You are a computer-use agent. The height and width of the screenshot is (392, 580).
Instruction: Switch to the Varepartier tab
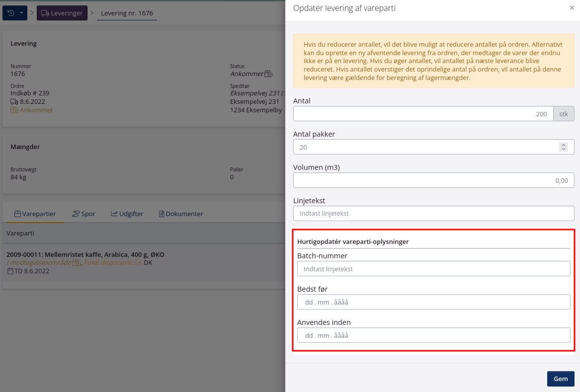tap(35, 214)
